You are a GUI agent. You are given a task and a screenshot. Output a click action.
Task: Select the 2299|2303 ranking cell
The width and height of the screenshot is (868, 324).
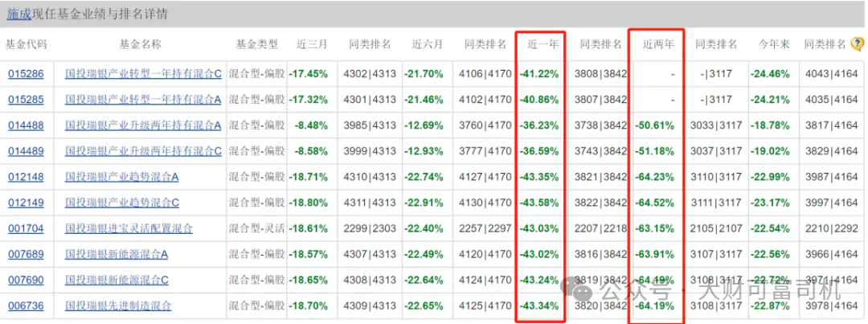[370, 229]
